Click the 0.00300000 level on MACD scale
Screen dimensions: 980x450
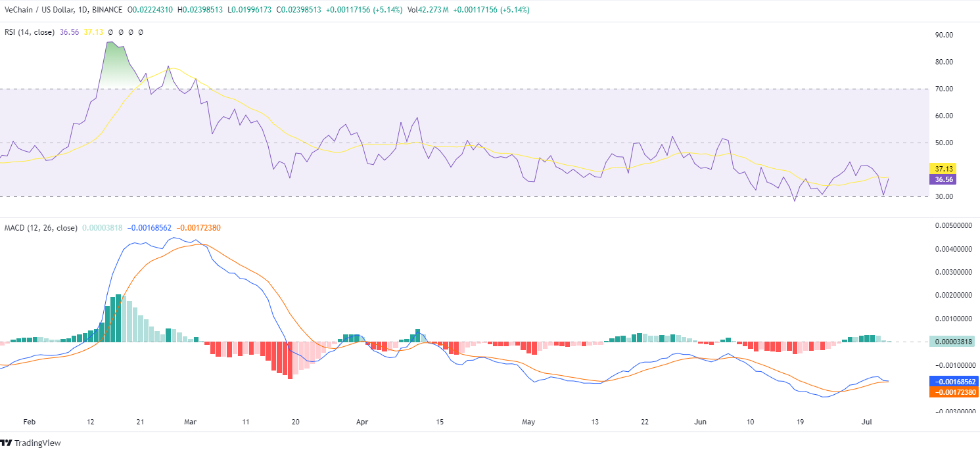[x=955, y=272]
